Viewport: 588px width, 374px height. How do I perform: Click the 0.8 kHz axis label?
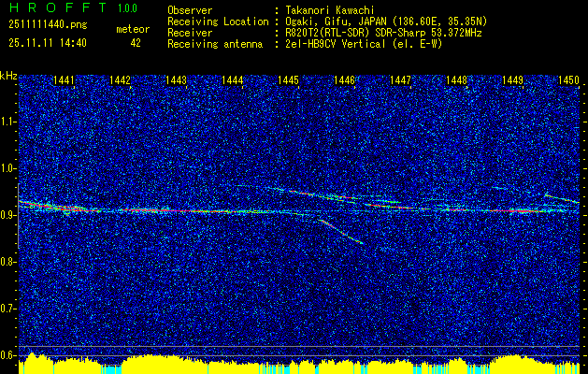(7, 262)
